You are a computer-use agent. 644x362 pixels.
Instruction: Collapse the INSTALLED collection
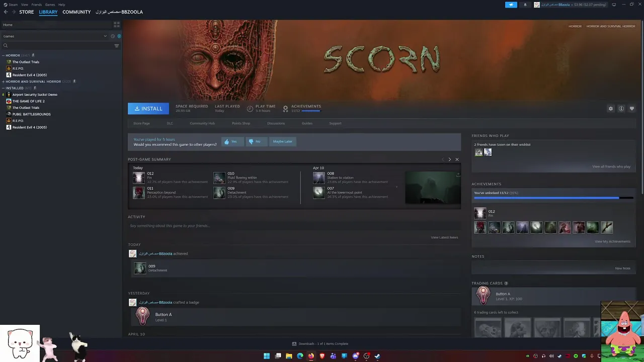tap(3, 88)
